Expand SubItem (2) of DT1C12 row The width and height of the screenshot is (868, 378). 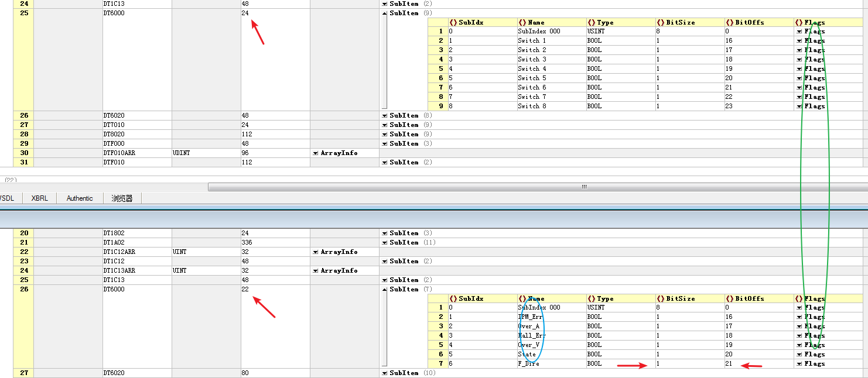(x=384, y=262)
